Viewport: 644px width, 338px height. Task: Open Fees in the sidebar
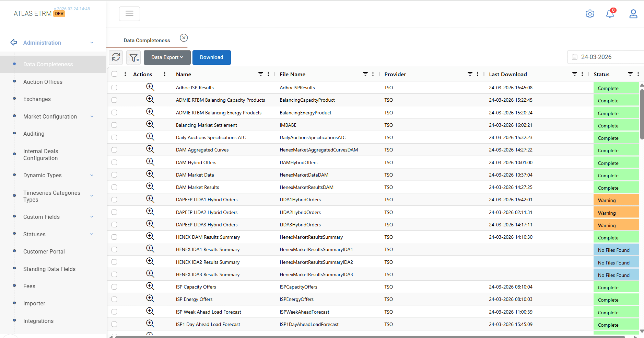point(29,286)
